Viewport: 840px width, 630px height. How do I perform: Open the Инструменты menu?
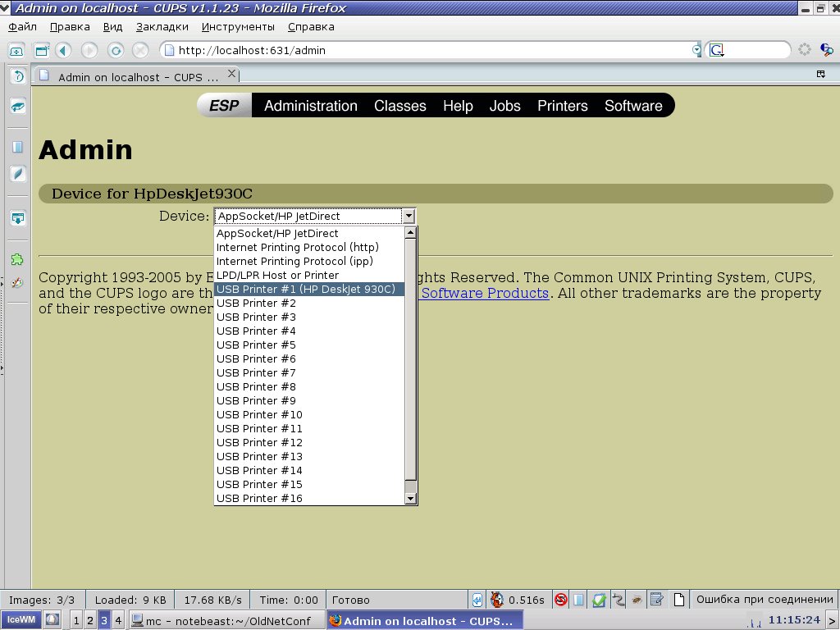click(238, 27)
